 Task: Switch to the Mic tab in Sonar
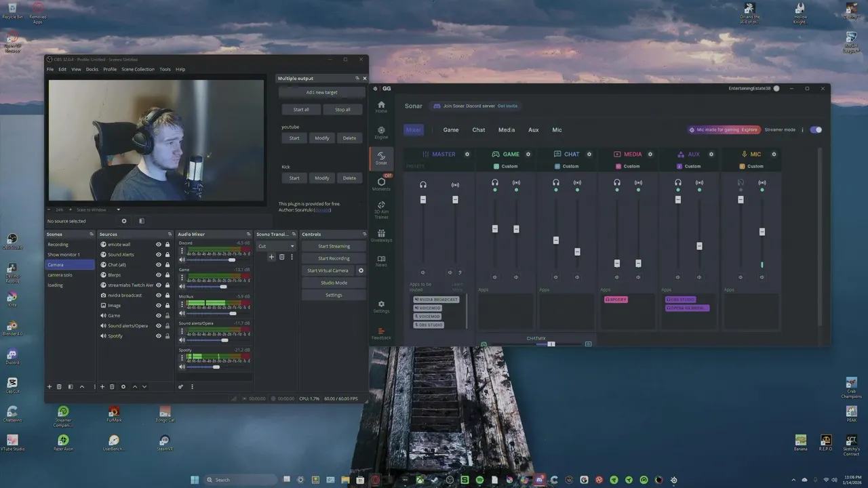[557, 130]
